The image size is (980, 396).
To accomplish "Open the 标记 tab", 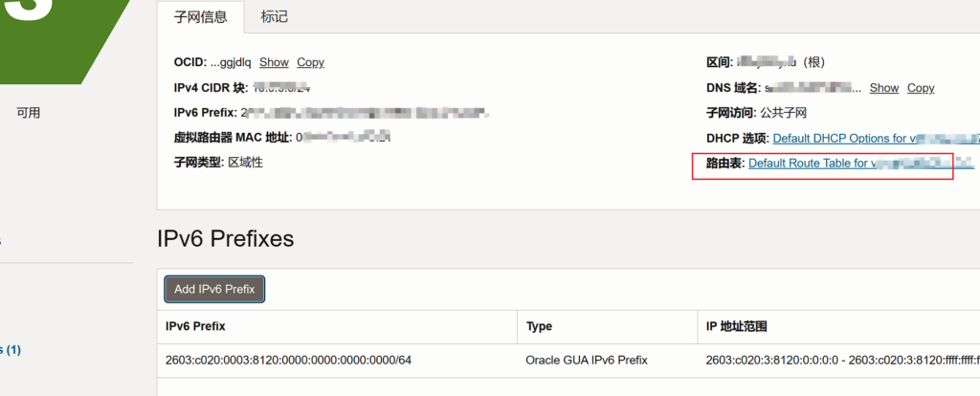I will coord(275,16).
